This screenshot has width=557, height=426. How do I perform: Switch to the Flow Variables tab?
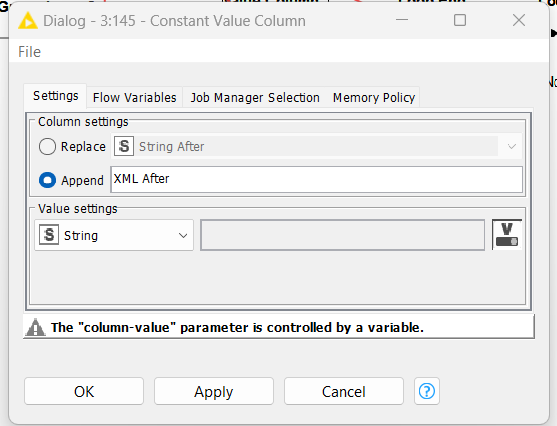(135, 97)
